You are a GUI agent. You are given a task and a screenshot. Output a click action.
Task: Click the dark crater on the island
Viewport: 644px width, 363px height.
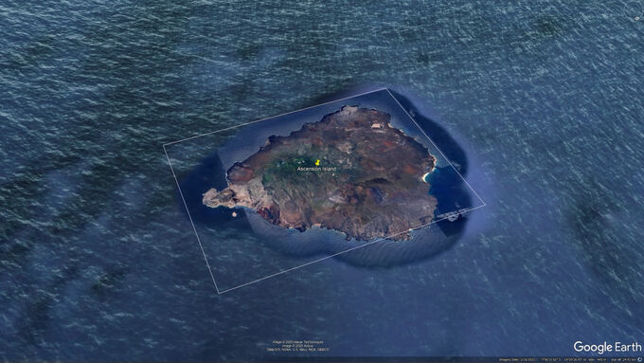[x=377, y=181]
